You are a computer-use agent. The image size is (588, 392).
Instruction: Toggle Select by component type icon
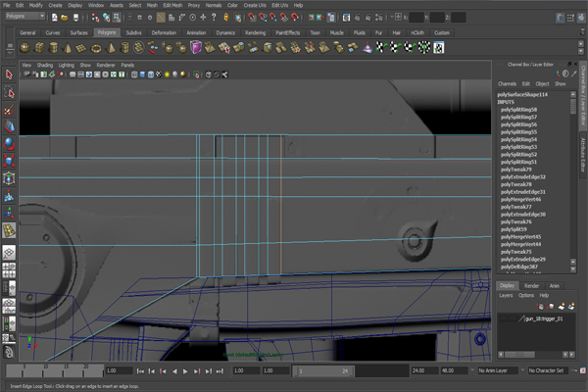point(117,18)
